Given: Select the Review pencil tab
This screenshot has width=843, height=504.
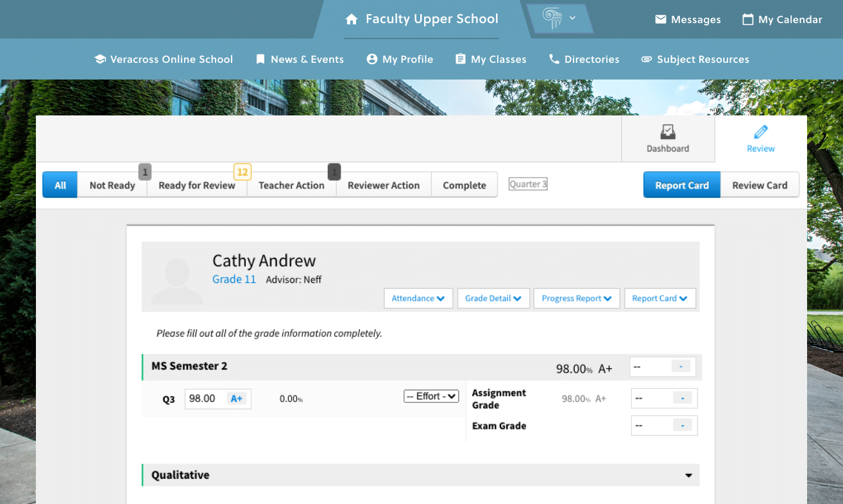Looking at the screenshot, I should 761,139.
